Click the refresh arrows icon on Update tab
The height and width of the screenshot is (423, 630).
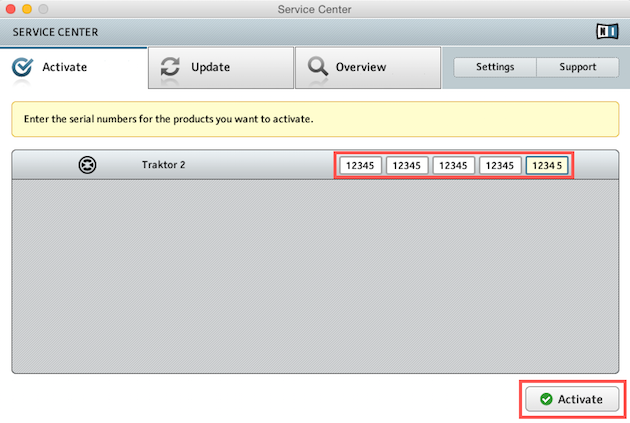[x=170, y=67]
